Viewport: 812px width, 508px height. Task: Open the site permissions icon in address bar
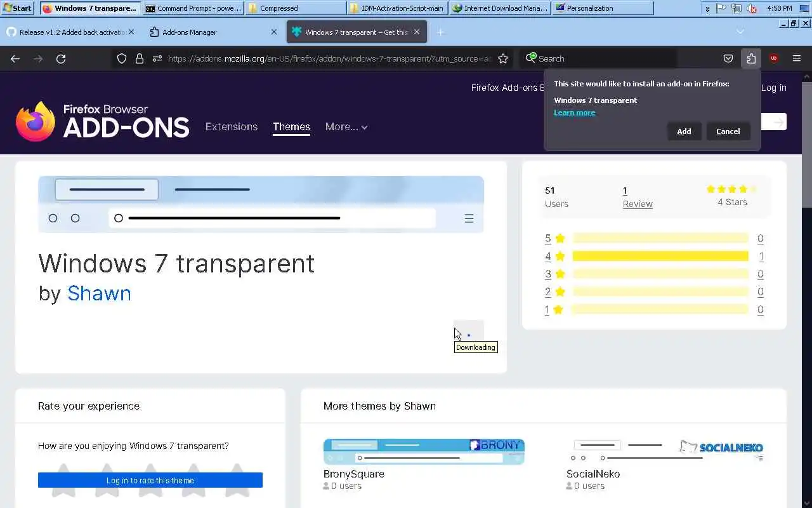[x=157, y=58]
